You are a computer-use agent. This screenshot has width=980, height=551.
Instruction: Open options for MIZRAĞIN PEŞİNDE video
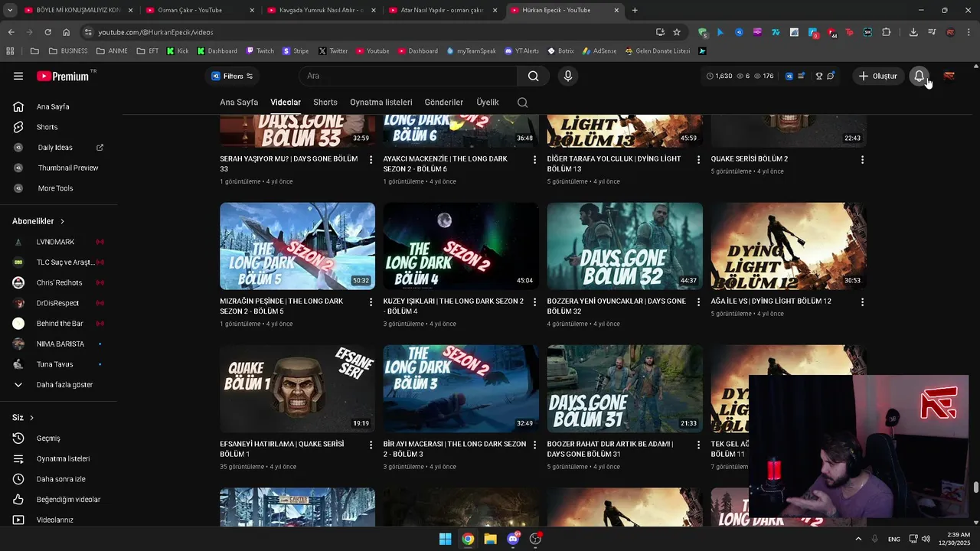(x=371, y=302)
